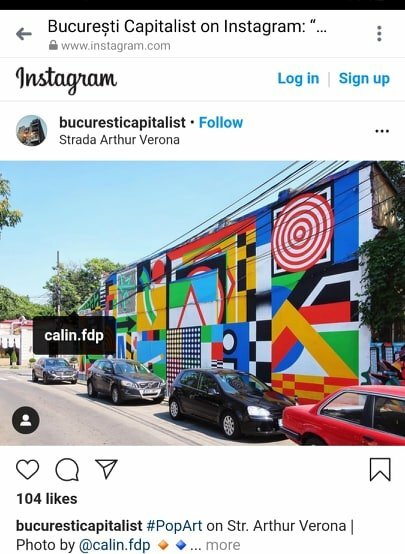View the 104 likes list

pyautogui.click(x=47, y=499)
